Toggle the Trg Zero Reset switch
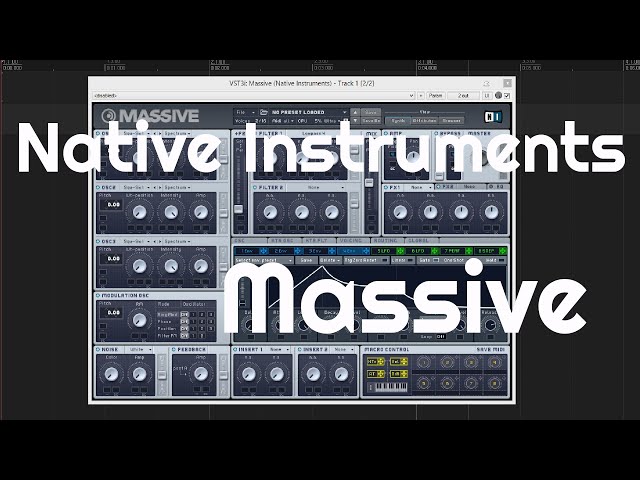Screen dimensions: 640x480 click(x=384, y=260)
